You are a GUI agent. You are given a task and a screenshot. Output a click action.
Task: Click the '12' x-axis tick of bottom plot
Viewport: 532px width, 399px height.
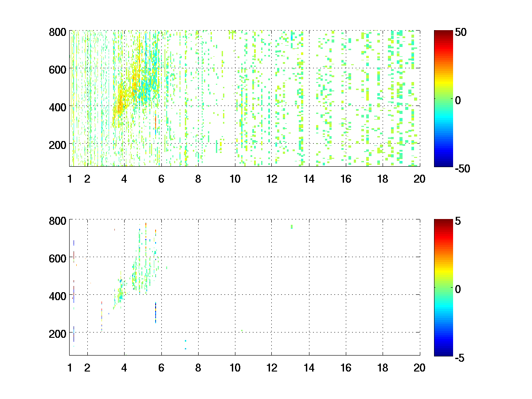272,368
